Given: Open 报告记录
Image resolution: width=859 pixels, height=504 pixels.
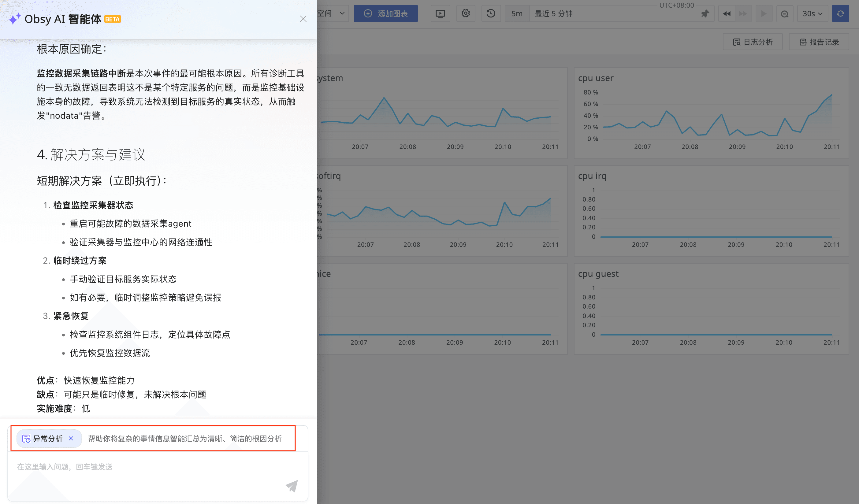Looking at the screenshot, I should 819,42.
